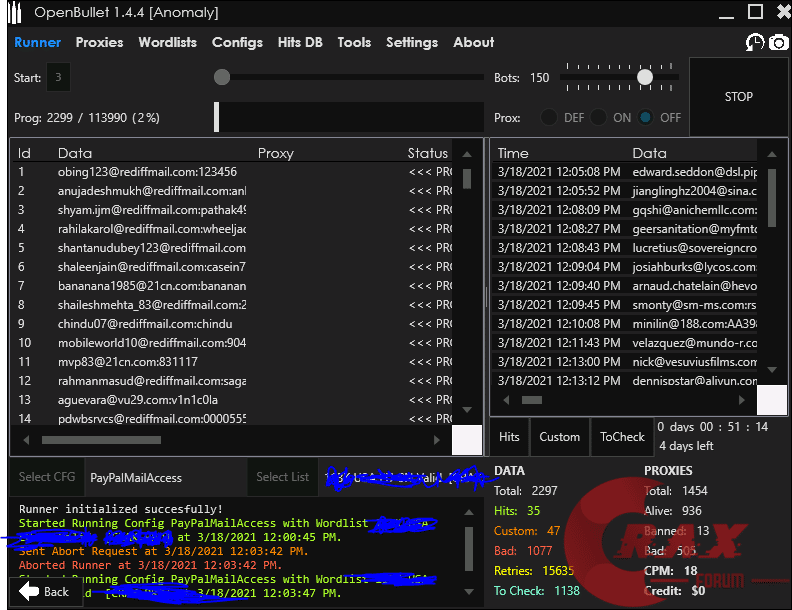Turn proxies ON with radio button
Image resolution: width=792 pixels, height=610 pixels.
pos(598,117)
